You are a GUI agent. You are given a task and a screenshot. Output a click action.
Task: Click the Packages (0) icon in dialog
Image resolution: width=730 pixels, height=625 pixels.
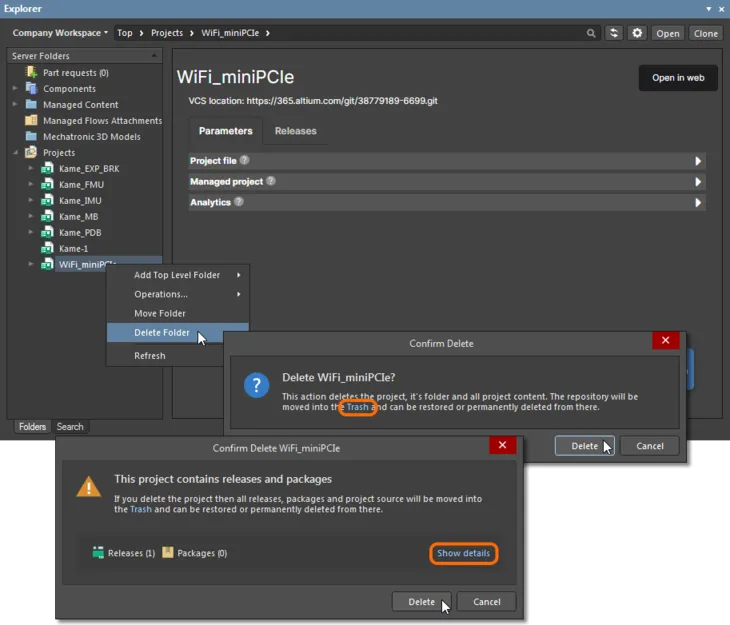click(168, 552)
